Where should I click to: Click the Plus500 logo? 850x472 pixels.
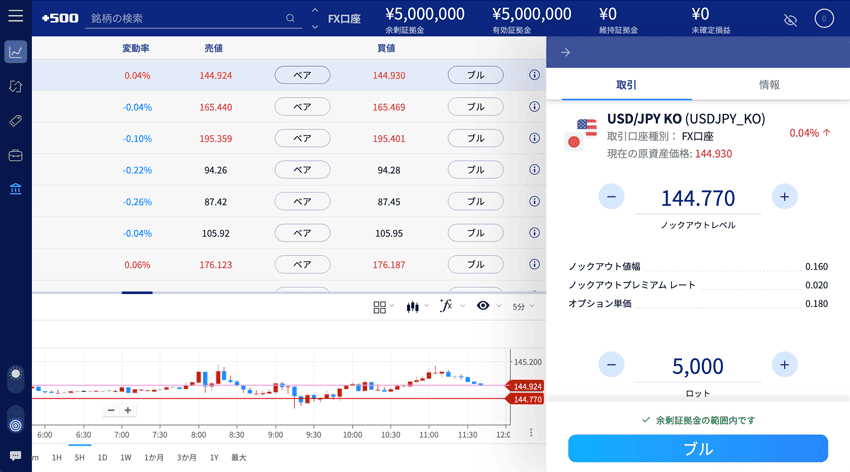click(x=60, y=18)
